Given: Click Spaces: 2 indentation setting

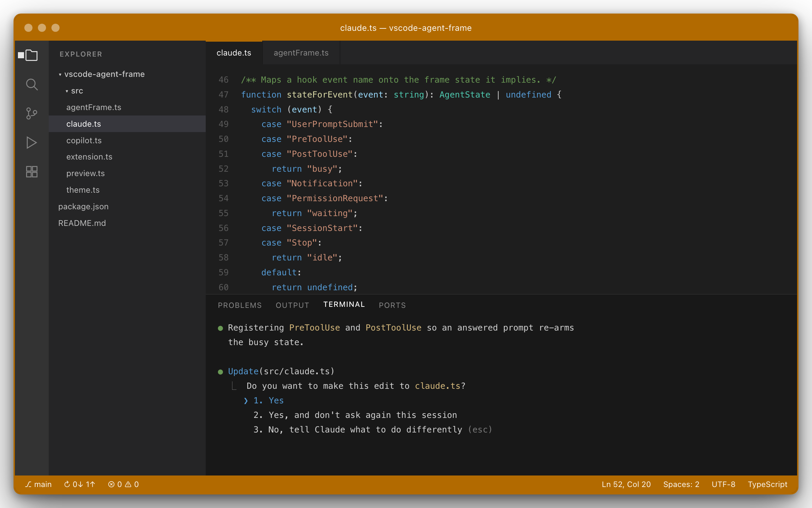Looking at the screenshot, I should [681, 484].
